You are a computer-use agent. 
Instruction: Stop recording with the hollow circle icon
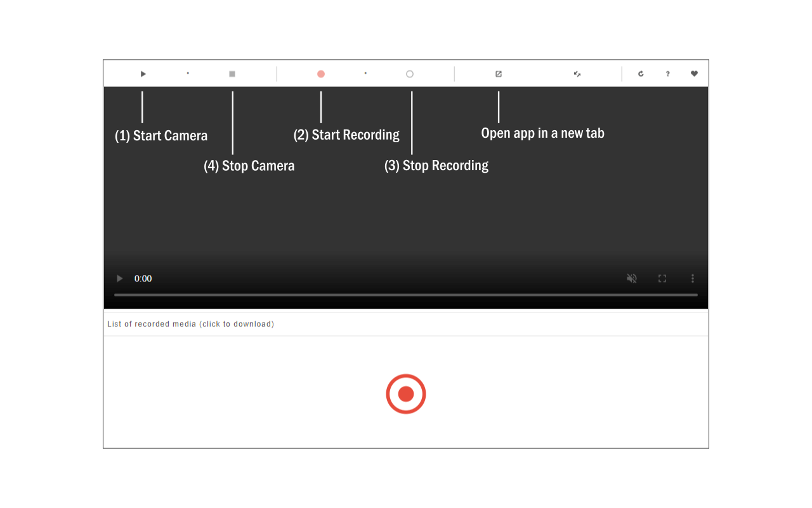(410, 74)
